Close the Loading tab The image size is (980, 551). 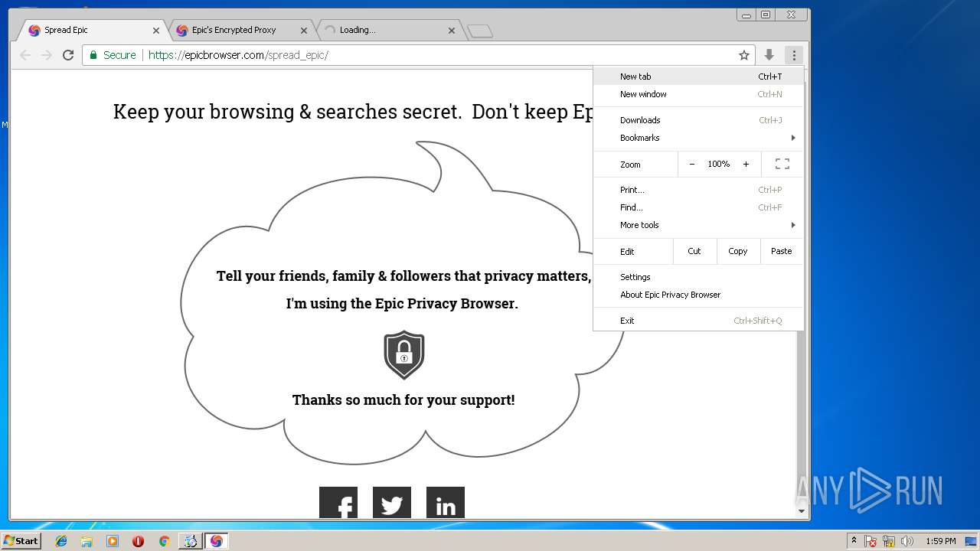coord(452,31)
